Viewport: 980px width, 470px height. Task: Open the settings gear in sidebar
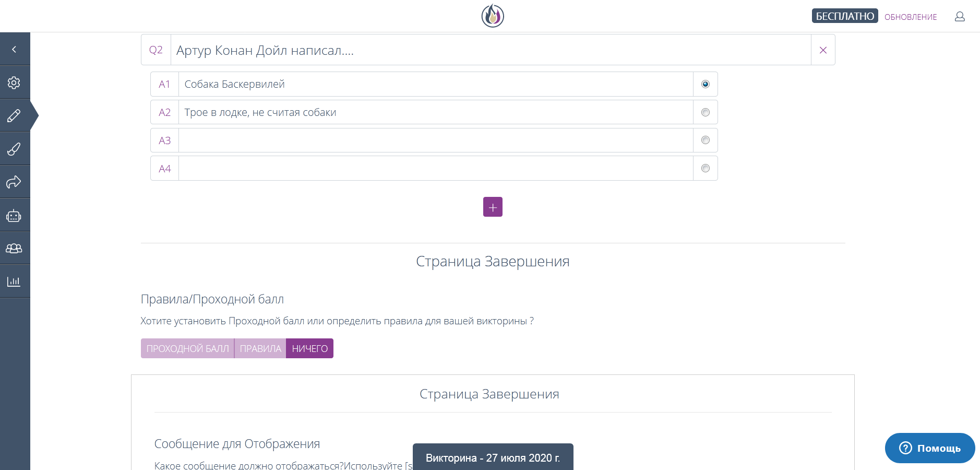(15, 83)
